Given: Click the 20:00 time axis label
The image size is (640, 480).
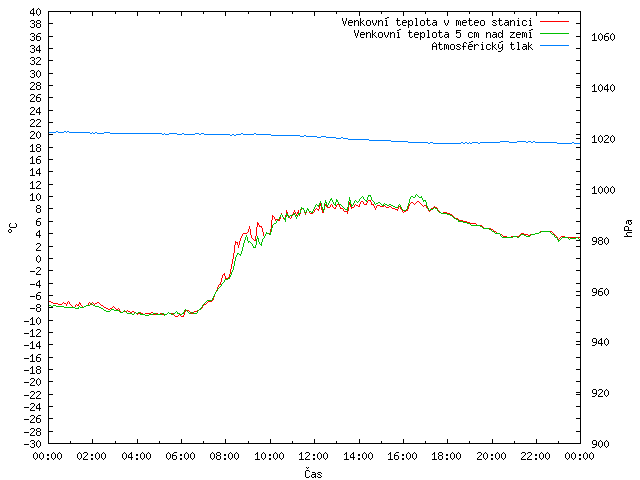Looking at the screenshot, I should [x=491, y=456].
